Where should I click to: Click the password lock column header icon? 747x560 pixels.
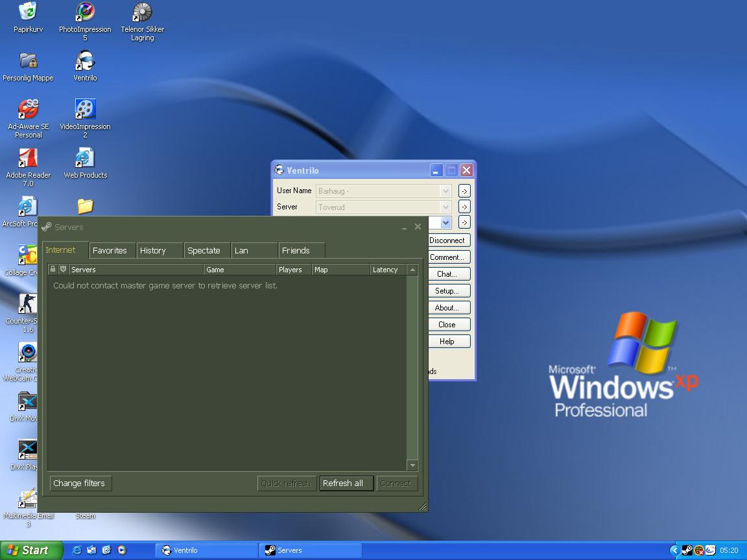tap(53, 270)
